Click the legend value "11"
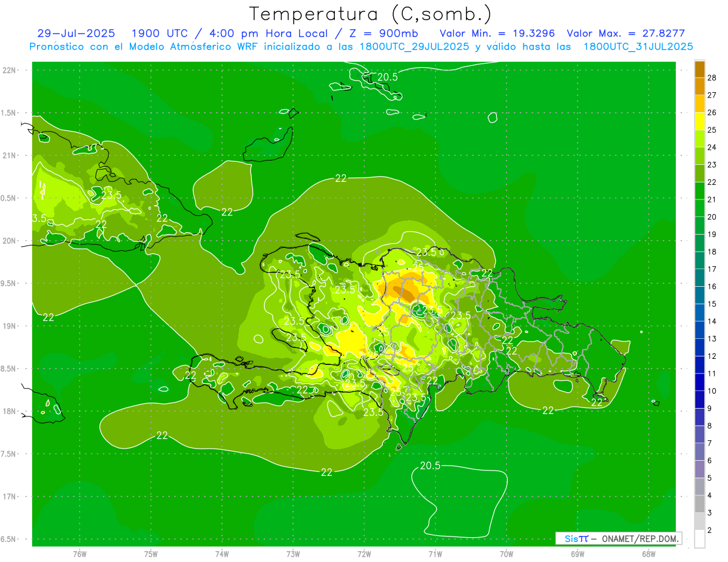The image size is (728, 562). point(713,373)
